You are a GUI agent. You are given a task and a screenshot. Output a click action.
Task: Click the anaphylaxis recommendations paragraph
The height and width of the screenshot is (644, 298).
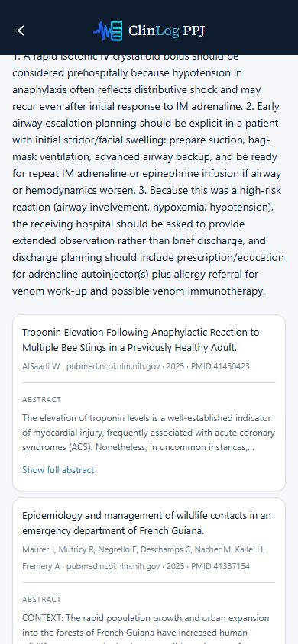point(148,173)
